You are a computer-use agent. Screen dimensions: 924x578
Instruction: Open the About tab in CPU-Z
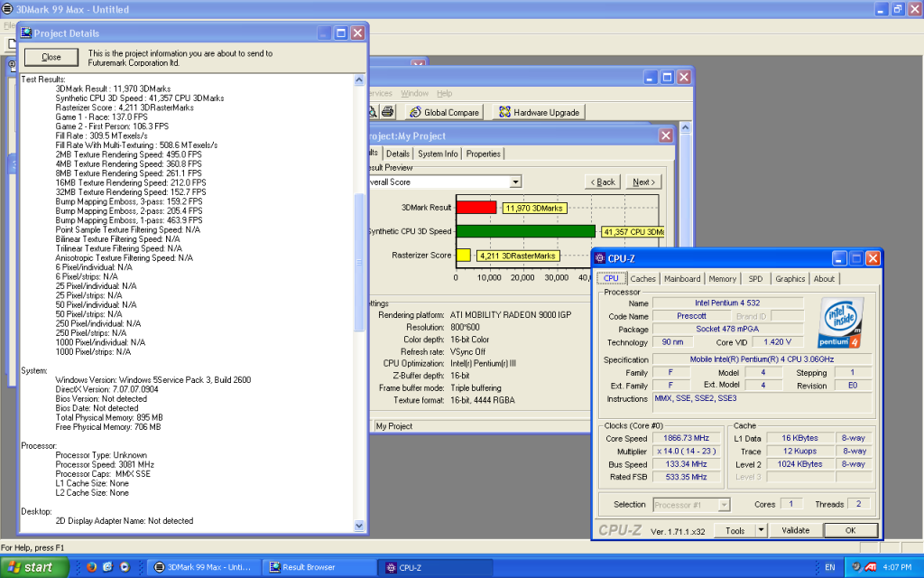point(824,278)
